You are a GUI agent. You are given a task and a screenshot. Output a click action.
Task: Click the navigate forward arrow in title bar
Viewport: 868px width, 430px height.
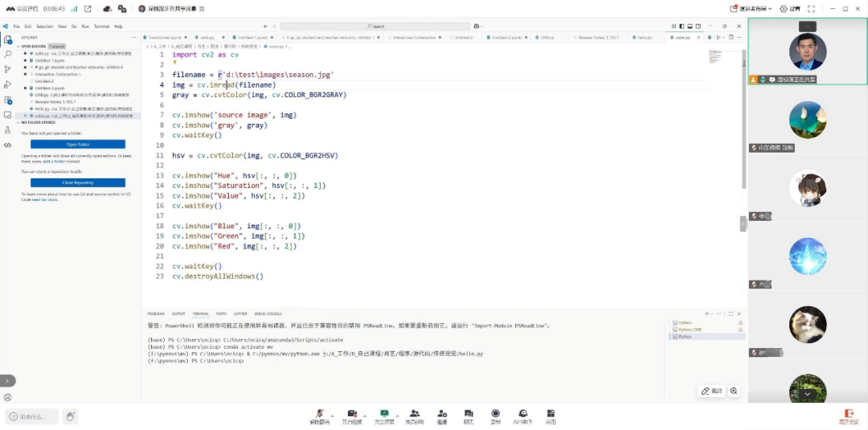click(273, 26)
